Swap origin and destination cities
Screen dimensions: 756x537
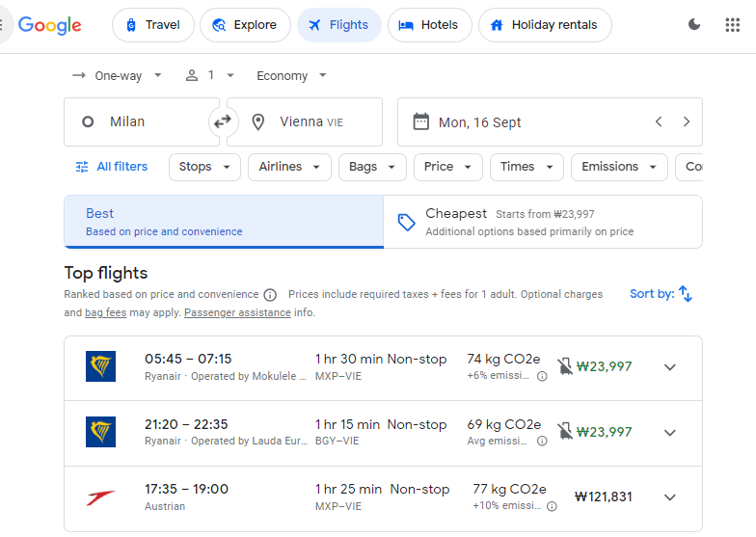223,121
